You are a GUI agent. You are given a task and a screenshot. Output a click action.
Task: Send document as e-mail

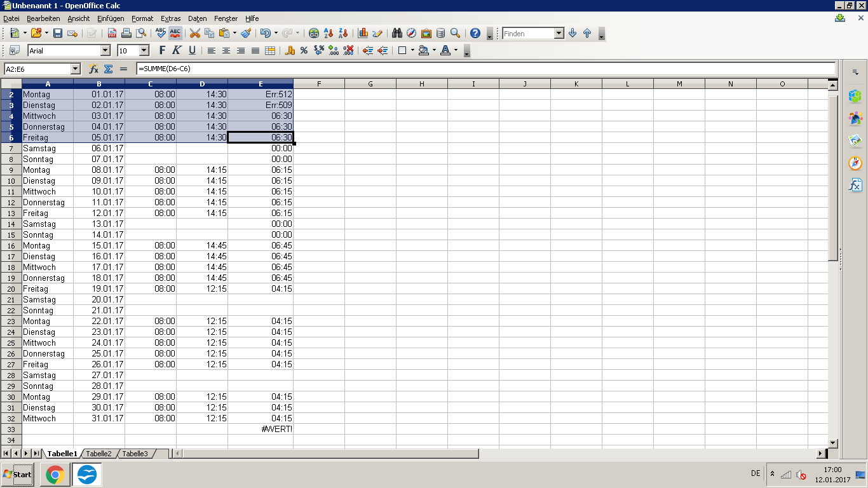point(72,33)
